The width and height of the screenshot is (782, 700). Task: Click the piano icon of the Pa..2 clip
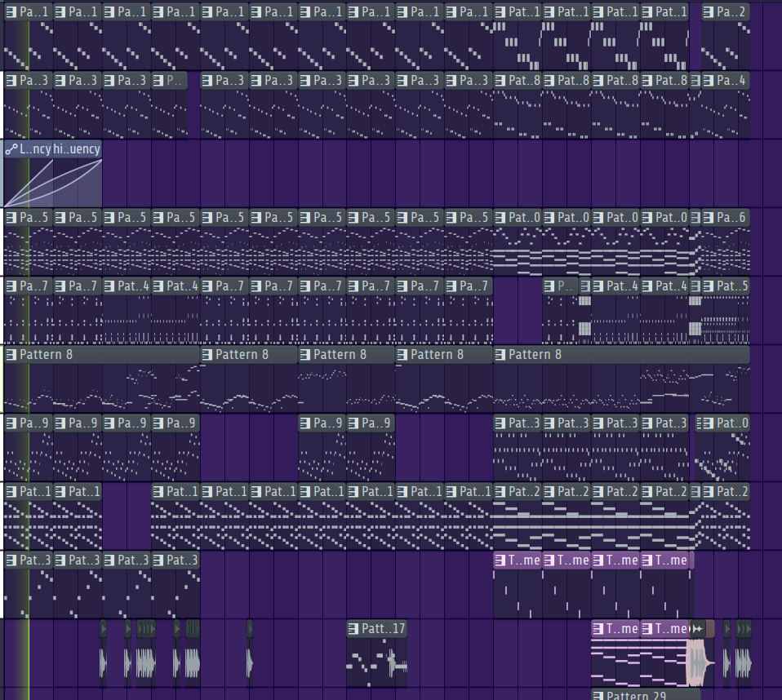coord(709,12)
